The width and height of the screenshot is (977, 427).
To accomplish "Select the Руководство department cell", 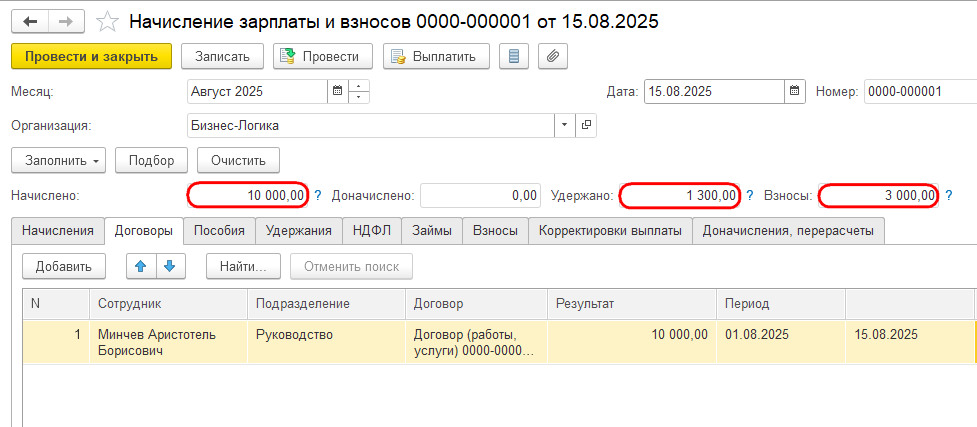I will [x=326, y=342].
